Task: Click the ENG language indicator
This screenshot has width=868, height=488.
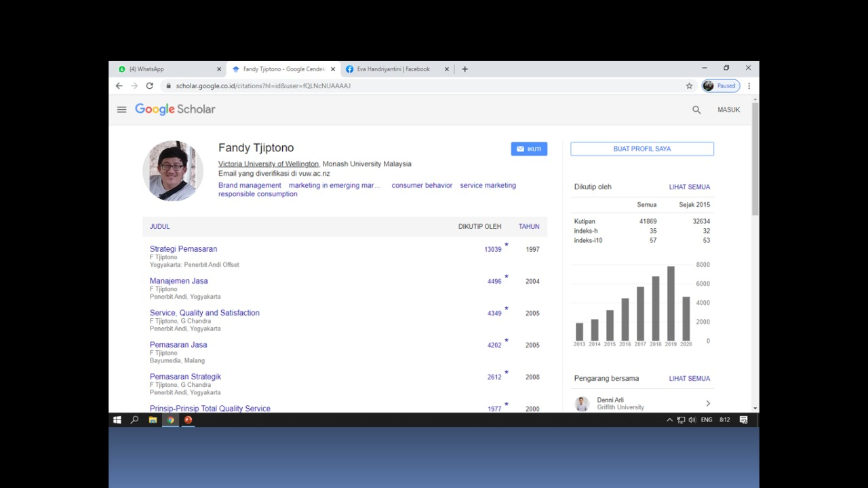Action: (x=707, y=420)
